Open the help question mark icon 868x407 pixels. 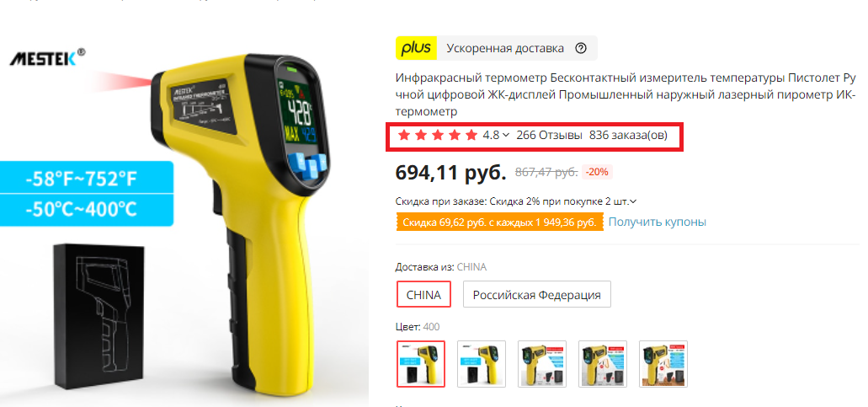tap(581, 48)
